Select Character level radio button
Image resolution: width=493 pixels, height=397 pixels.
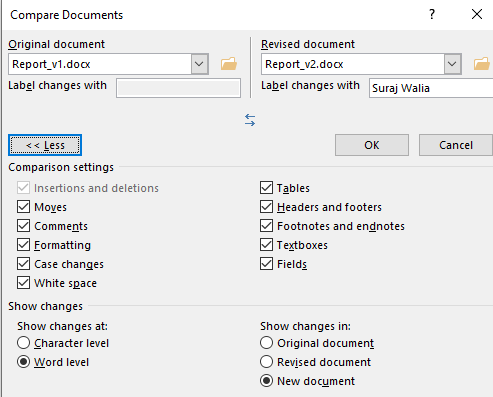23,343
